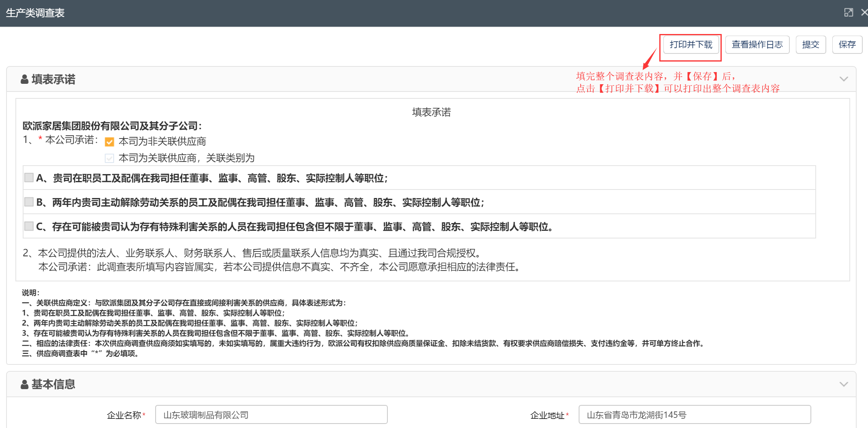The height and width of the screenshot is (428, 868).
Task: Focus the 企业地址 input field
Action: tap(695, 415)
